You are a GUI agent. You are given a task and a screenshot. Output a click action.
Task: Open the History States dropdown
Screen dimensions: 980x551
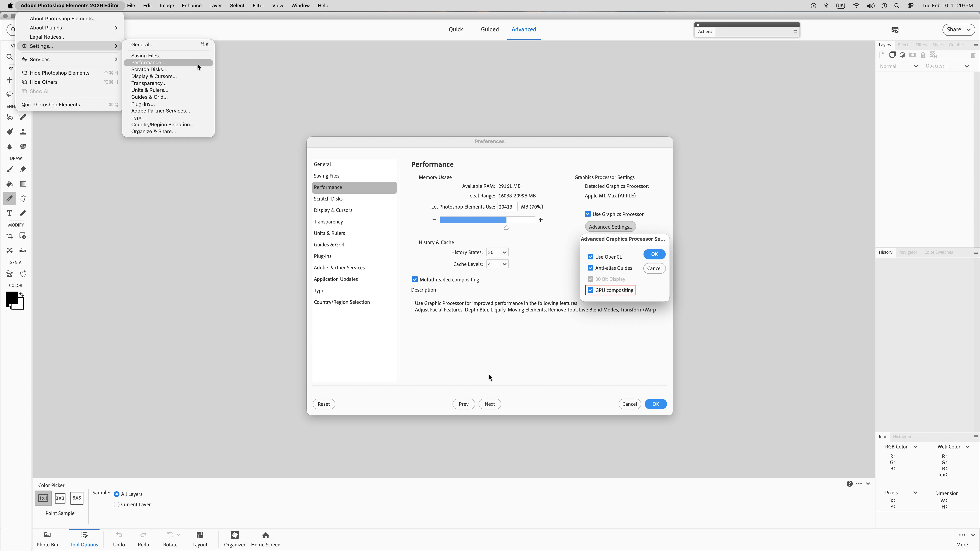click(x=497, y=253)
